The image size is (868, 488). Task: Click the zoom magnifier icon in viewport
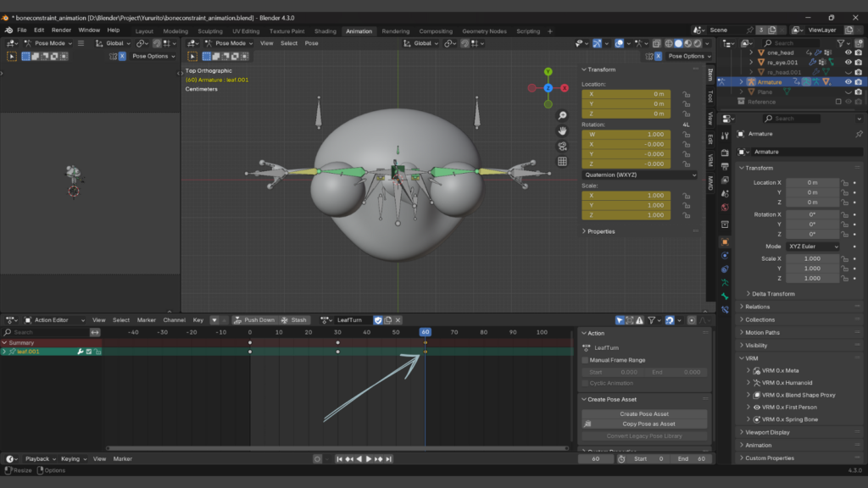point(563,115)
